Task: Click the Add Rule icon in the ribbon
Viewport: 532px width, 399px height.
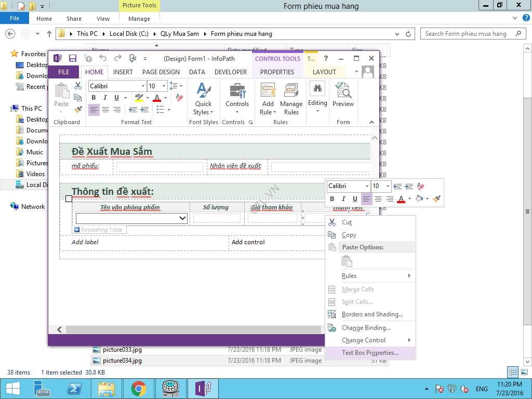Action: tap(268, 99)
